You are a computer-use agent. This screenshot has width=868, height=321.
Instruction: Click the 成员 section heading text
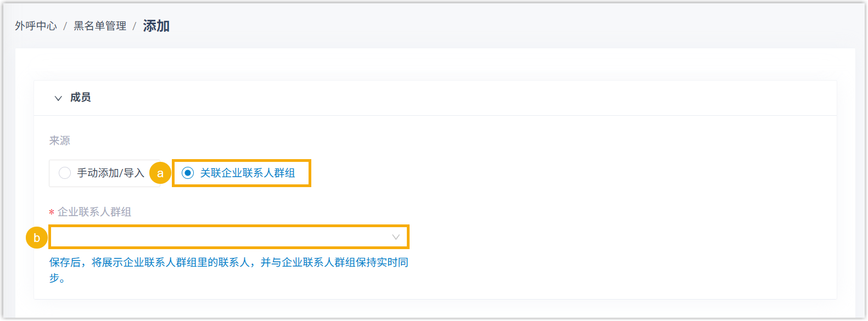point(81,98)
